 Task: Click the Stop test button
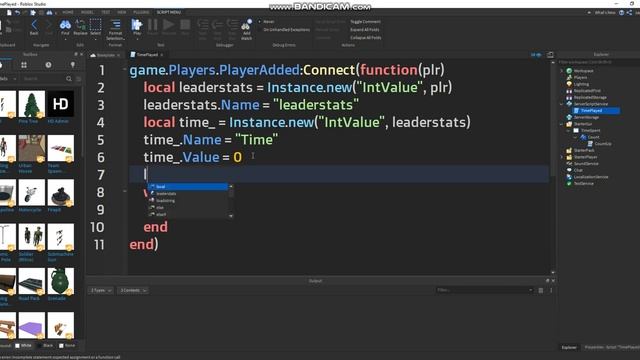point(185,26)
